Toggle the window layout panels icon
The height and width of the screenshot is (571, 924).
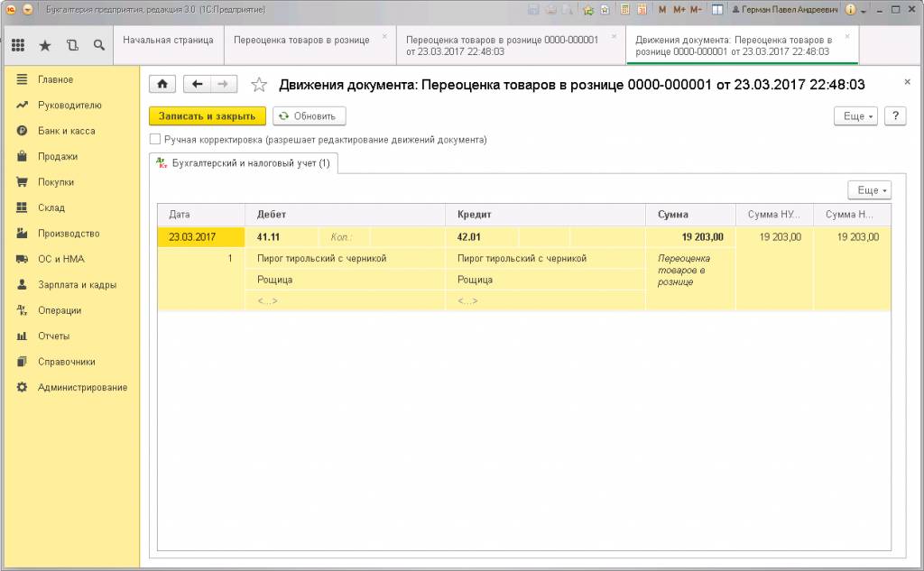pos(717,9)
